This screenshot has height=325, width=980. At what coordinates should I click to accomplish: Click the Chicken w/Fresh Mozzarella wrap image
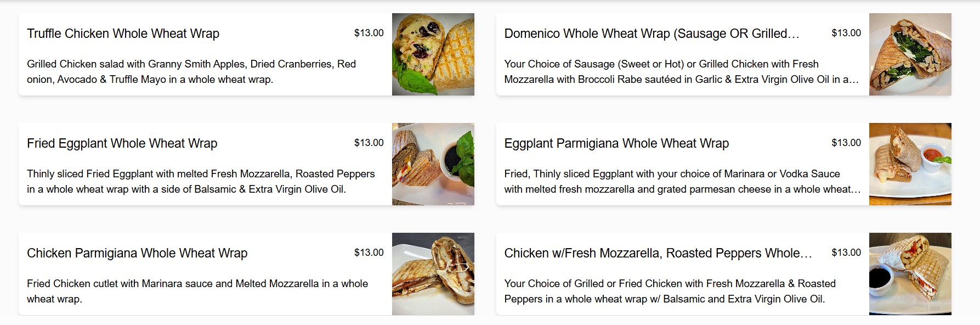click(910, 273)
